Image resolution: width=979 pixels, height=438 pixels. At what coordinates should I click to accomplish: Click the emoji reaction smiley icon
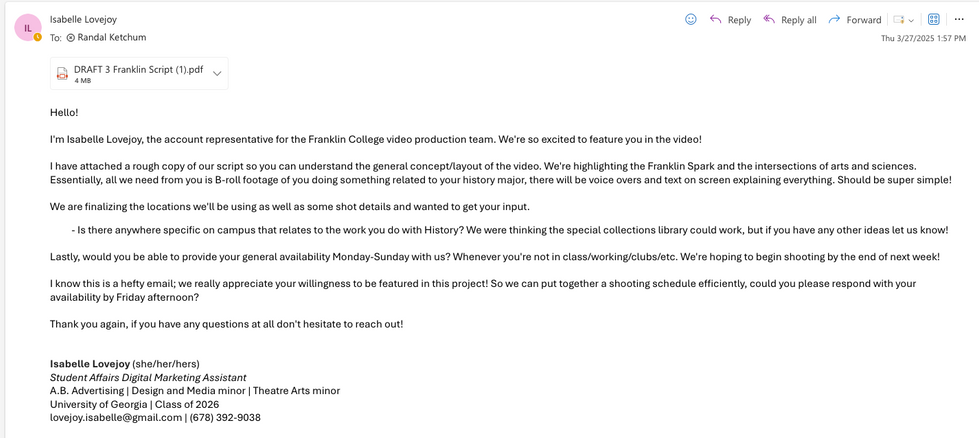pos(691,19)
